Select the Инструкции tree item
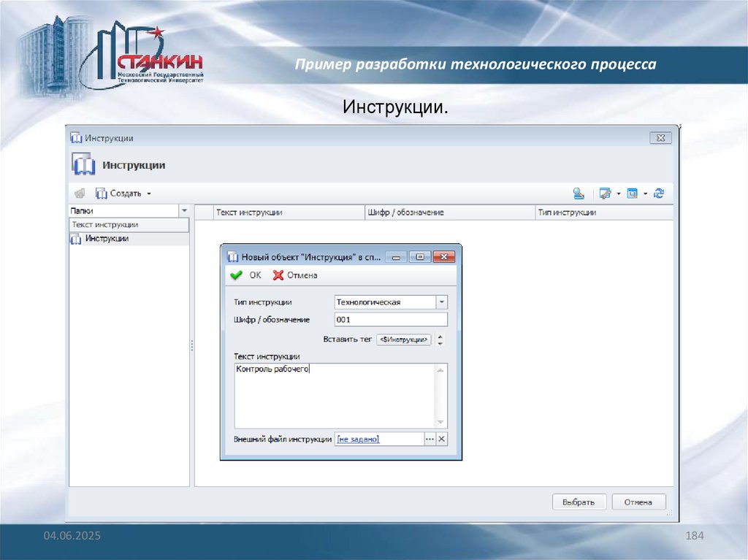The image size is (748, 560). pos(107,239)
